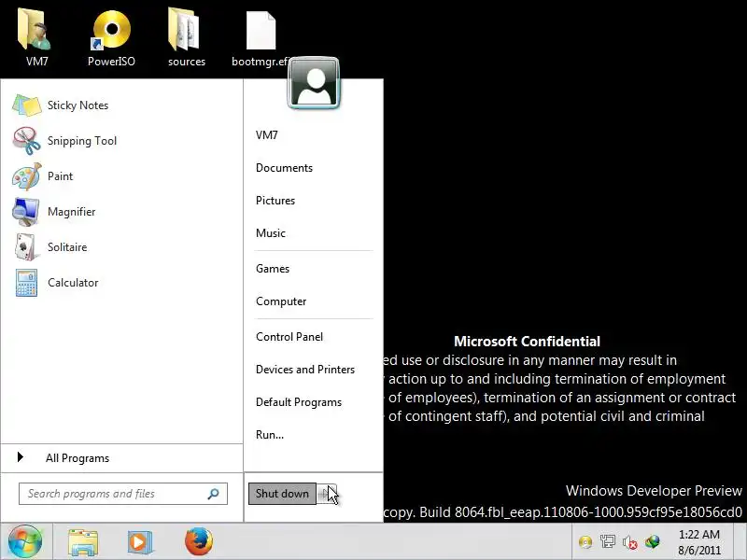The width and height of the screenshot is (747, 560).
Task: Open Sticky Notes icon in Start menu
Action: tap(27, 105)
